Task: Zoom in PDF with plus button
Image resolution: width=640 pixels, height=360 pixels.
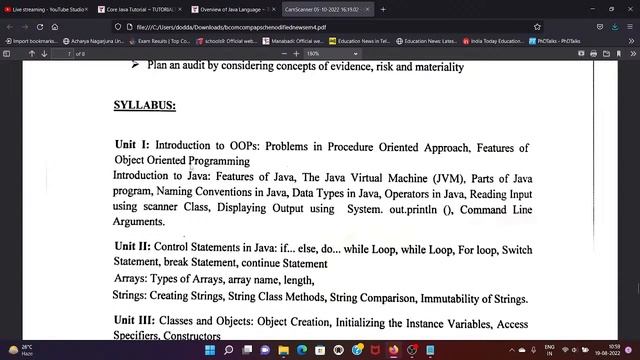Action: coord(296,53)
